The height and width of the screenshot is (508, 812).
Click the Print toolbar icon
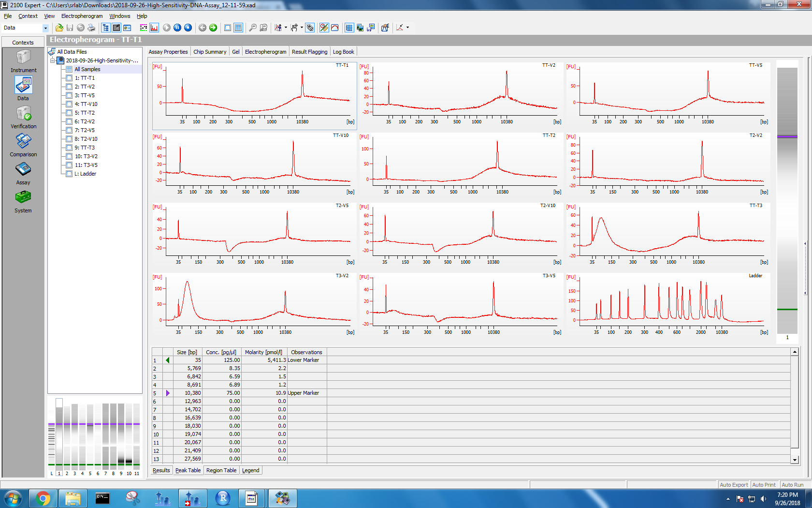pyautogui.click(x=91, y=28)
